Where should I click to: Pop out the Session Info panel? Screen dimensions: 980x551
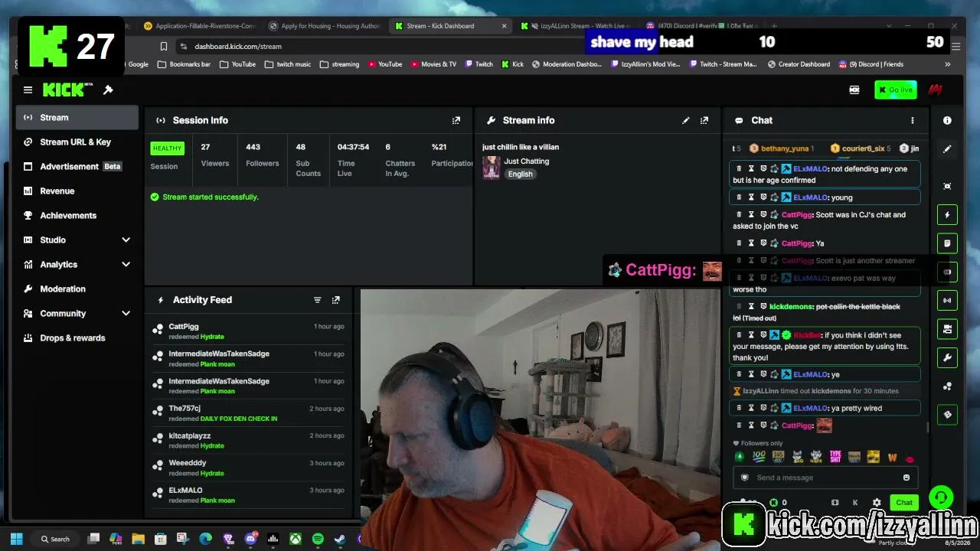[456, 120]
